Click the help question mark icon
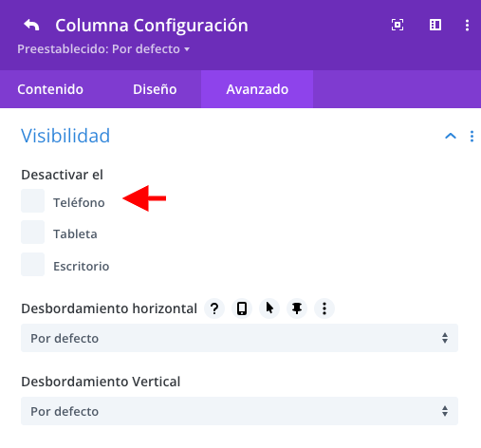This screenshot has width=481, height=448. pos(214,308)
